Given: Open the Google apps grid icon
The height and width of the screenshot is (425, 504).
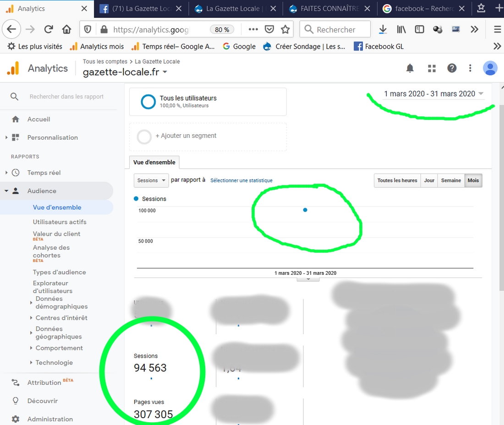Looking at the screenshot, I should point(432,68).
